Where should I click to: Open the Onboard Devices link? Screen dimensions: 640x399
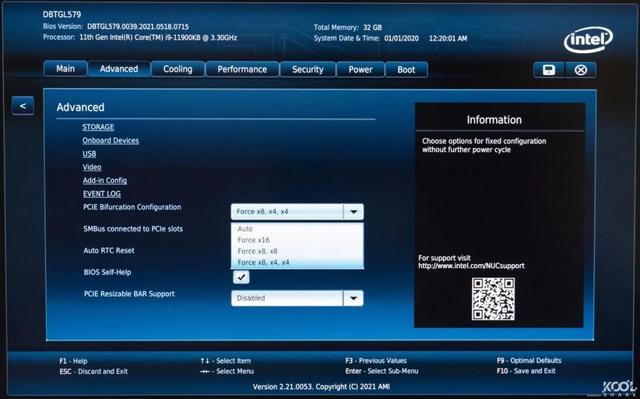(x=111, y=140)
